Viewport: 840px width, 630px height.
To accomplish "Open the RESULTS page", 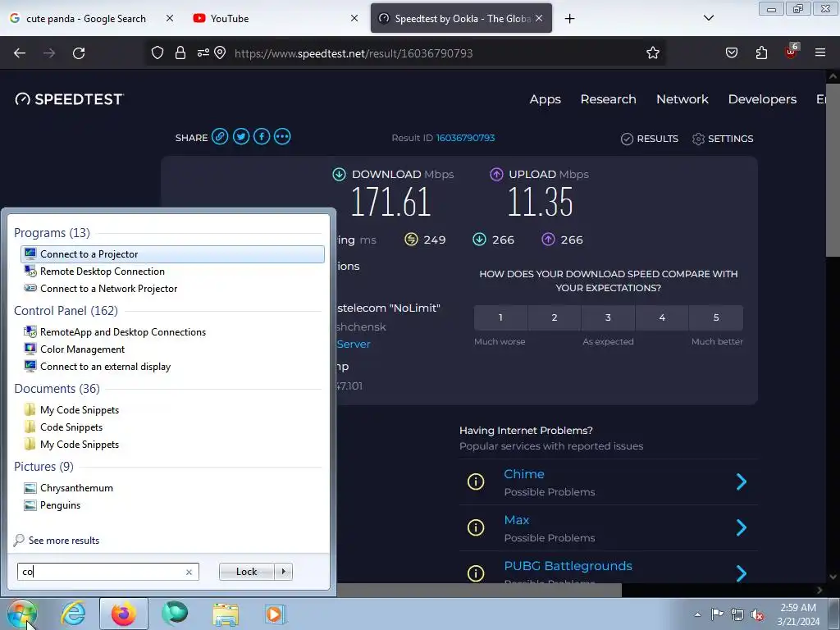I will coord(650,139).
